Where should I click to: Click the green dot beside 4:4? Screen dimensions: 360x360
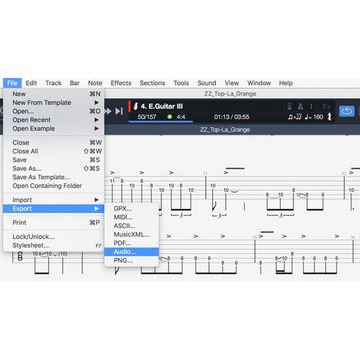pyautogui.click(x=170, y=117)
